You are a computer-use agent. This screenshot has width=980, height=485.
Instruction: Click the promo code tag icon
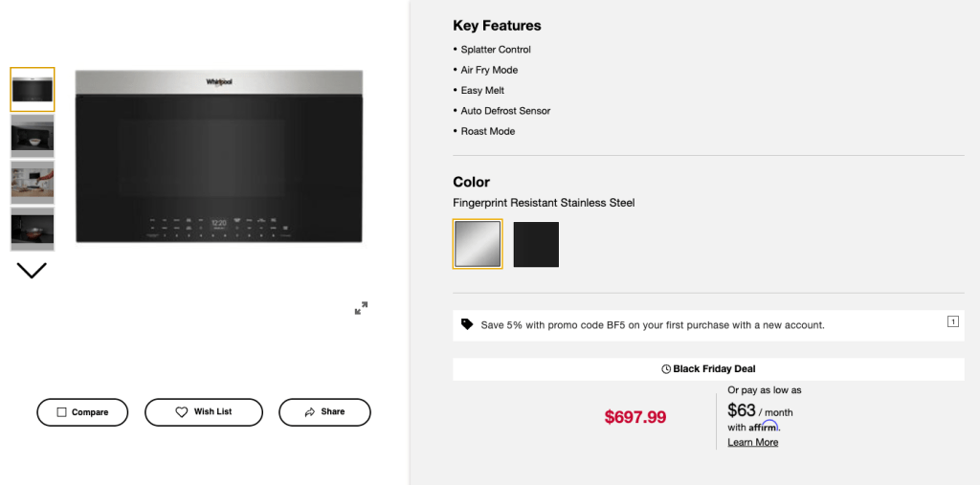467,324
